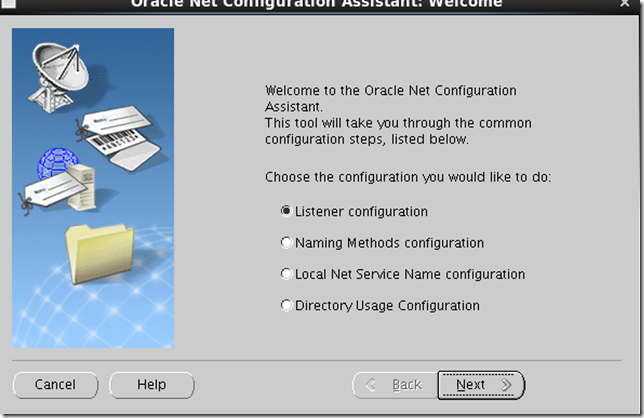Click the Next button
Image resolution: width=644 pixels, height=418 pixels.
(x=481, y=385)
